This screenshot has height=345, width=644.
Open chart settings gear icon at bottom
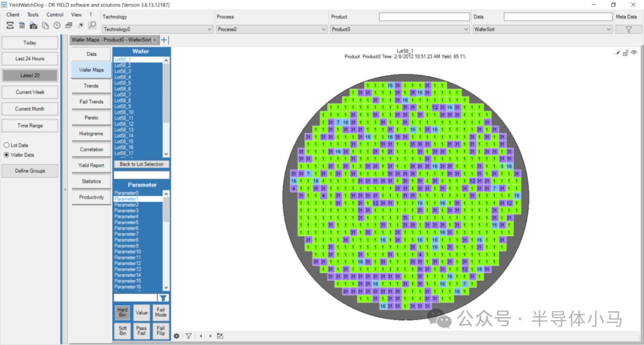tap(177, 336)
